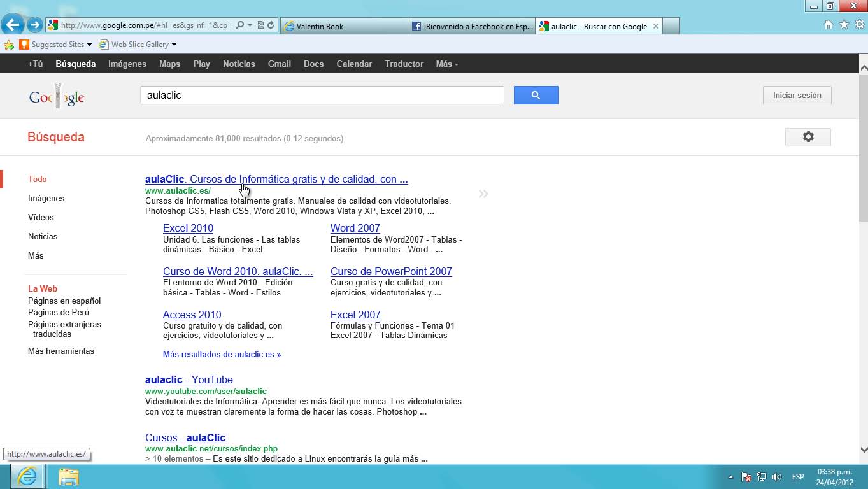868x489 pixels.
Task: Open Imágenes in the Google top bar
Action: [x=127, y=64]
